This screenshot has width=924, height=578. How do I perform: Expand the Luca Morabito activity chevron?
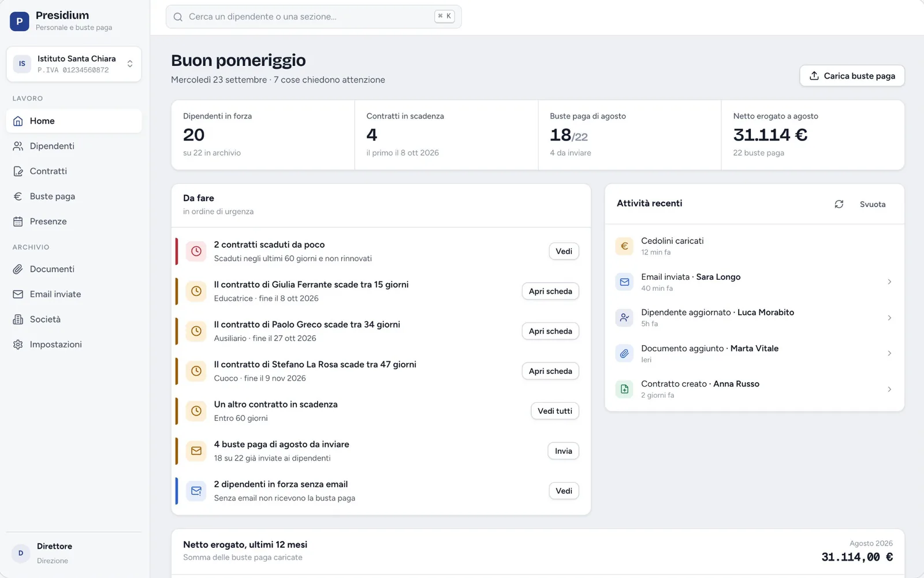pyautogui.click(x=889, y=318)
